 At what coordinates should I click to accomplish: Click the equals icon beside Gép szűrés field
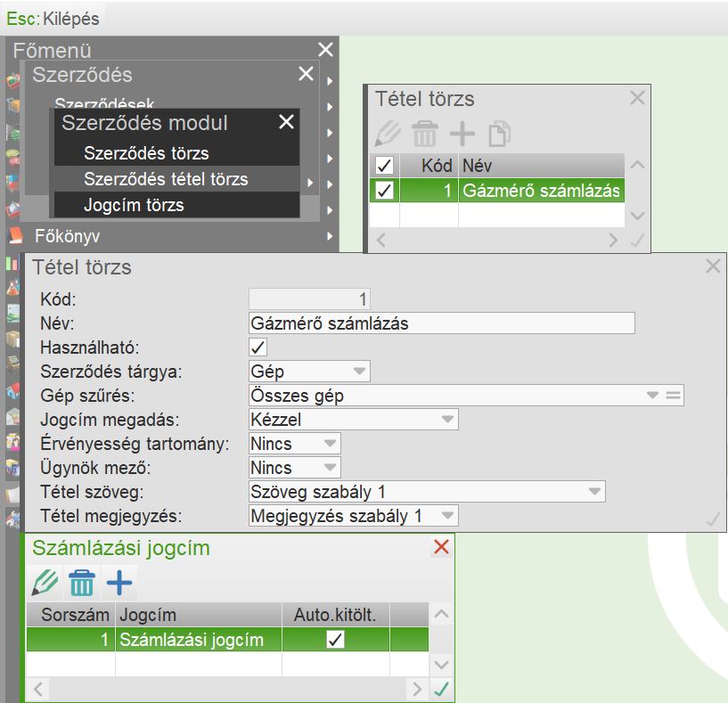pos(673,395)
